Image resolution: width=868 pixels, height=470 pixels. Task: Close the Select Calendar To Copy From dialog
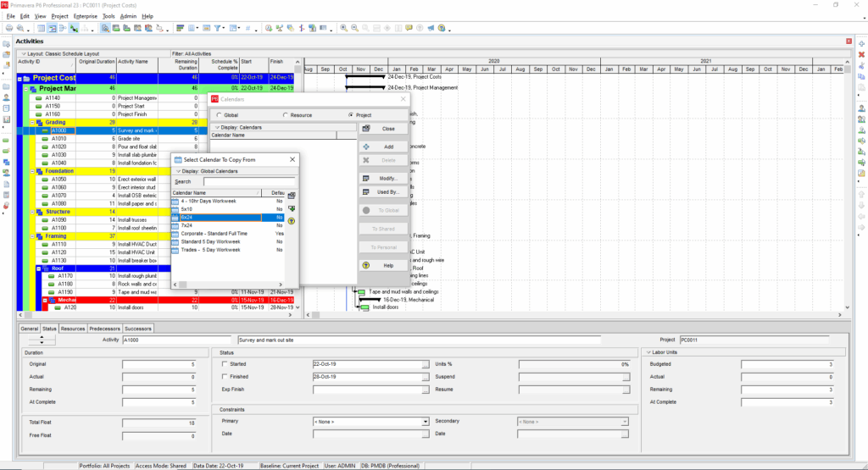click(x=292, y=159)
